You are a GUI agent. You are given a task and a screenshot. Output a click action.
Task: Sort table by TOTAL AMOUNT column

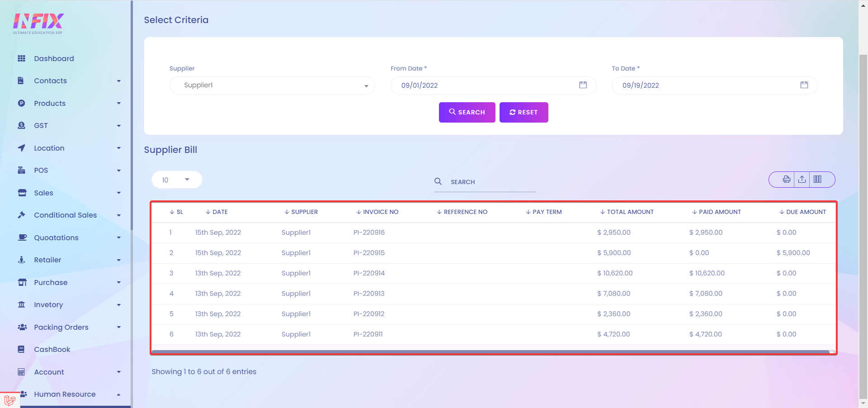click(x=627, y=212)
